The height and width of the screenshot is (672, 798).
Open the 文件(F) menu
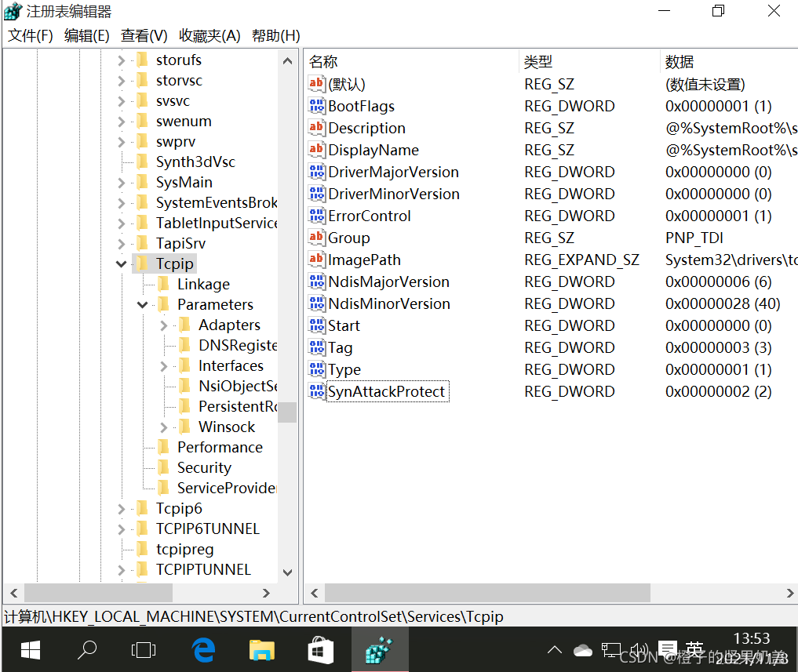[31, 35]
